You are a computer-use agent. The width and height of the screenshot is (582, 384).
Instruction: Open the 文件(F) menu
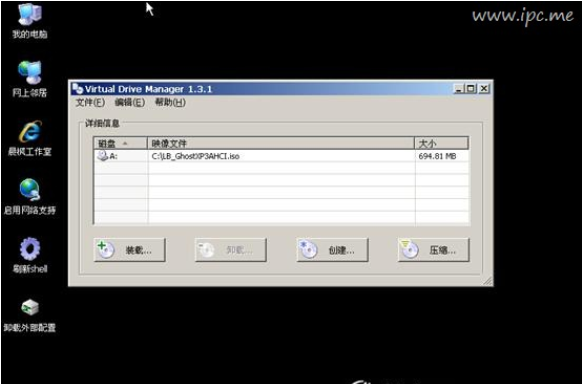point(90,102)
